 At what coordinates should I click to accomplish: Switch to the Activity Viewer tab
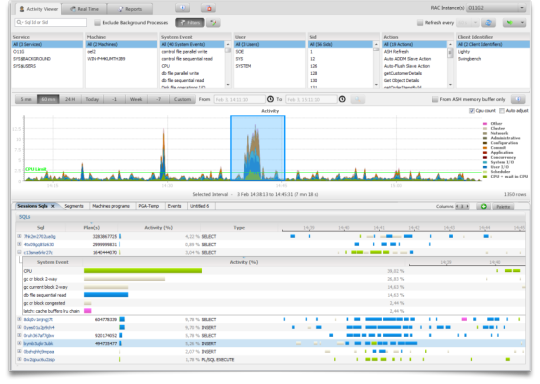click(x=39, y=9)
